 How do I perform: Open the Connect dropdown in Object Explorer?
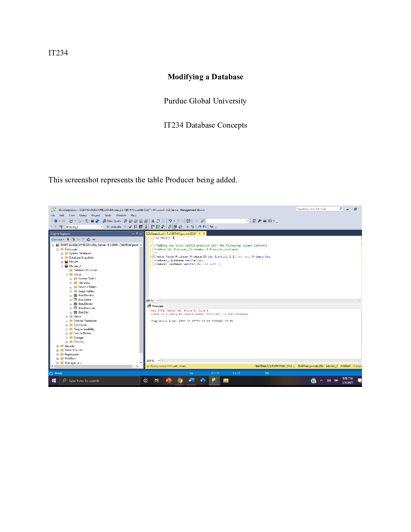[58, 239]
